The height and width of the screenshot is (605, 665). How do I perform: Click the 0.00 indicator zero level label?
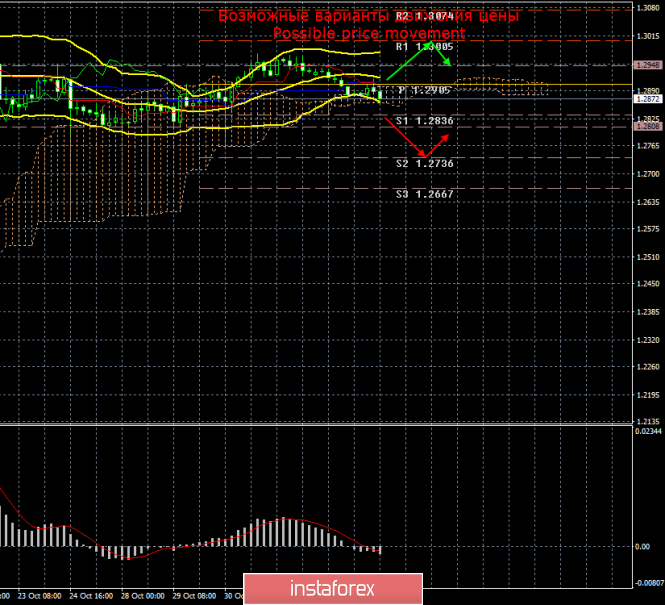642,546
